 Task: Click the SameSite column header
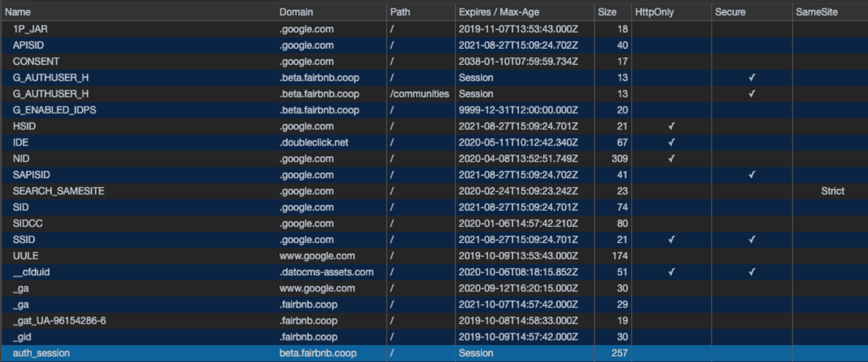tap(817, 12)
